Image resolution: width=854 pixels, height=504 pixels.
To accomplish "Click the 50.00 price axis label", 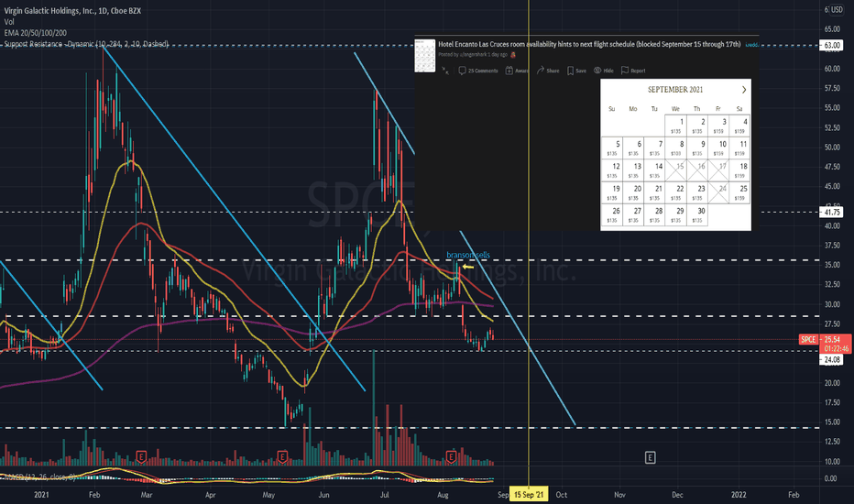I will click(x=832, y=148).
